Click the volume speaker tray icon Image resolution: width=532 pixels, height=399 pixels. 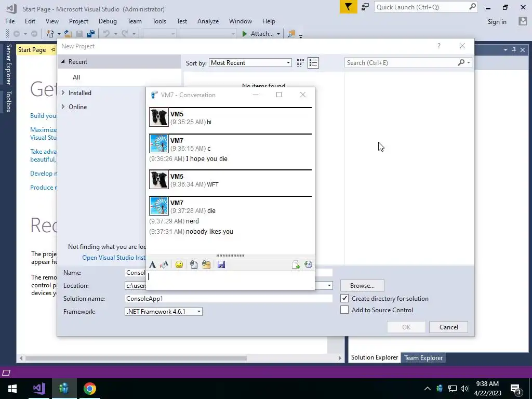point(464,389)
